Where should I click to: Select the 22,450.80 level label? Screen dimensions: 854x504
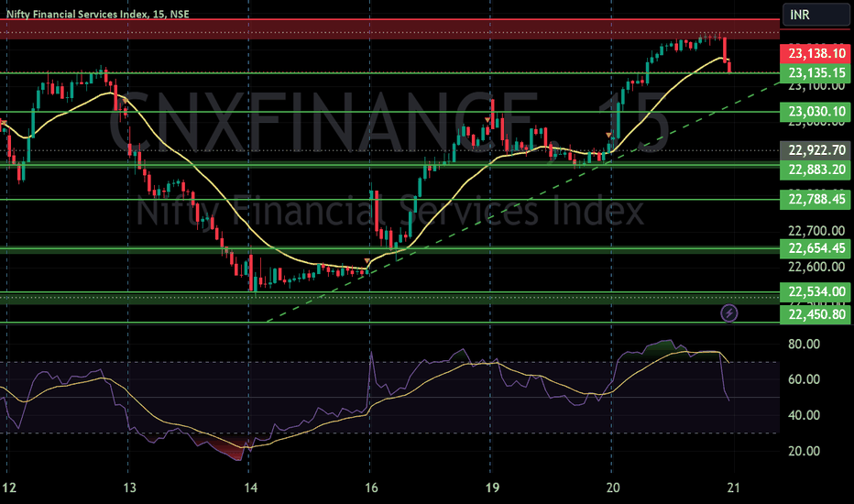tap(816, 314)
